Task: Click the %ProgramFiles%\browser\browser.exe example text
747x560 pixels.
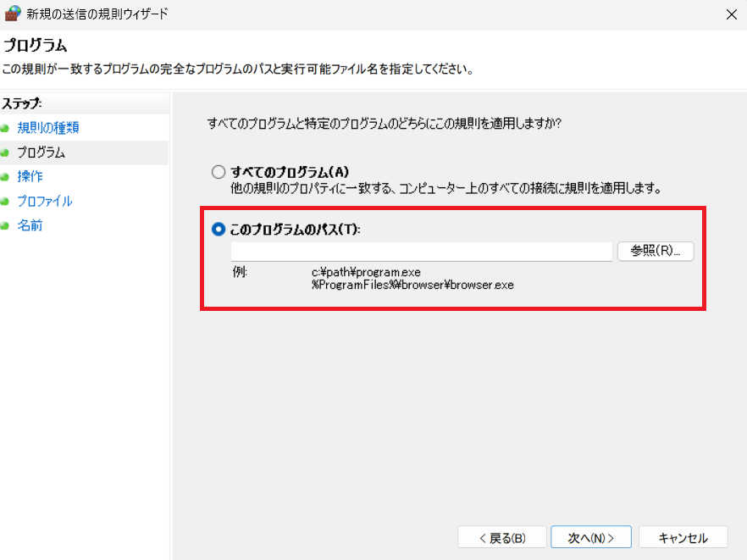Action: (412, 285)
